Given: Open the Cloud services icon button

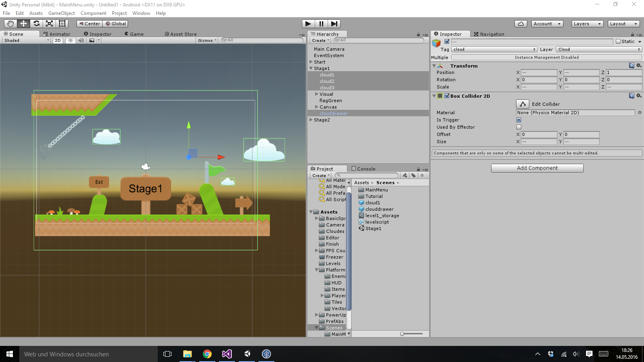Looking at the screenshot, I should point(521,24).
